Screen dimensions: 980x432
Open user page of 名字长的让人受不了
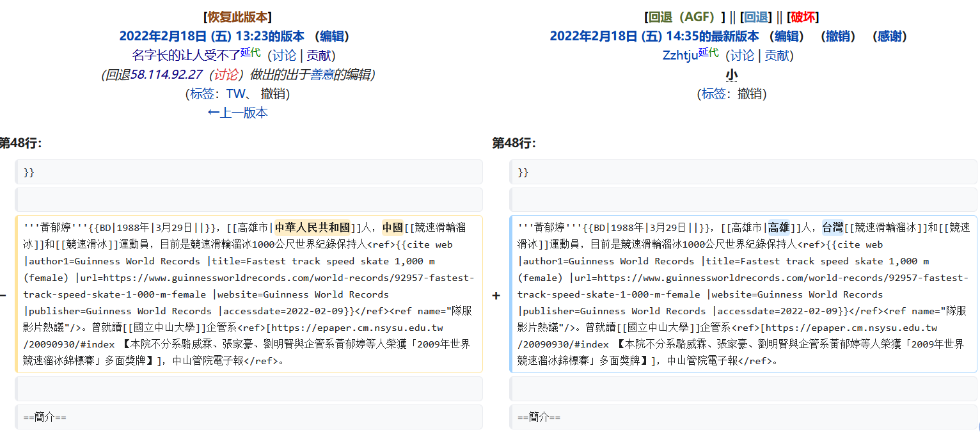coord(186,55)
